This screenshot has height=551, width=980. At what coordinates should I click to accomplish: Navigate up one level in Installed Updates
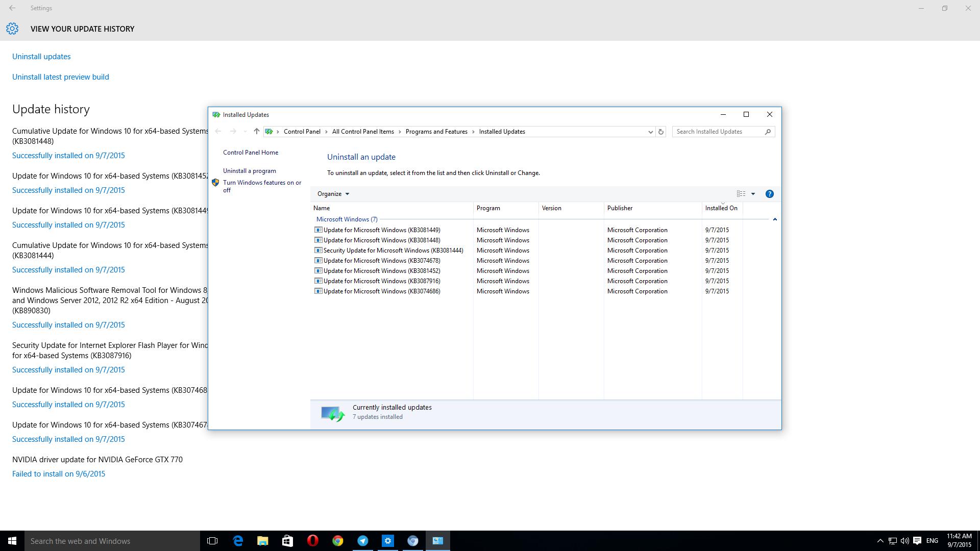(256, 132)
